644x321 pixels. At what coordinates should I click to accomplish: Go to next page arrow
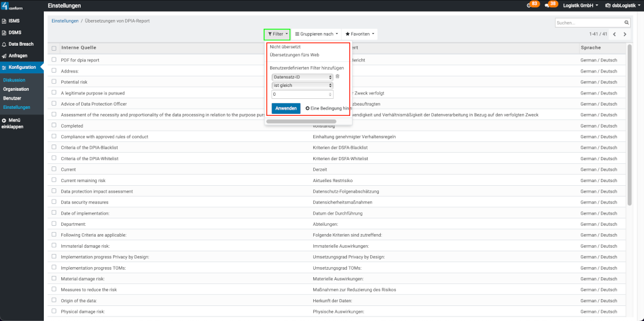pos(625,34)
